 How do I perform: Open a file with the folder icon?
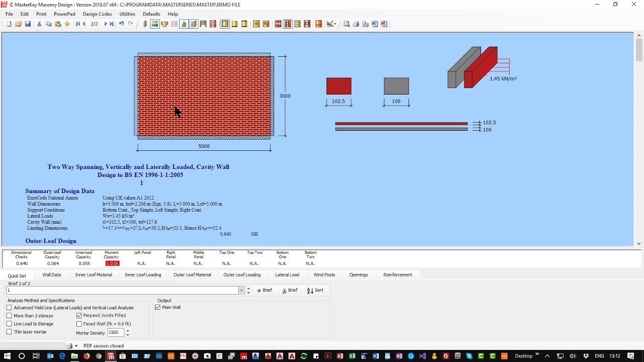pyautogui.click(x=18, y=24)
